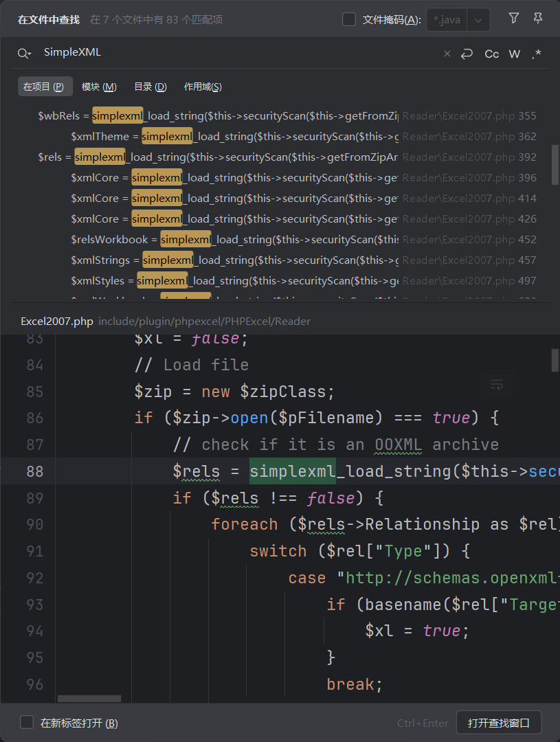Select $xmlStyles result on line 497
The image size is (560, 742).
[280, 280]
